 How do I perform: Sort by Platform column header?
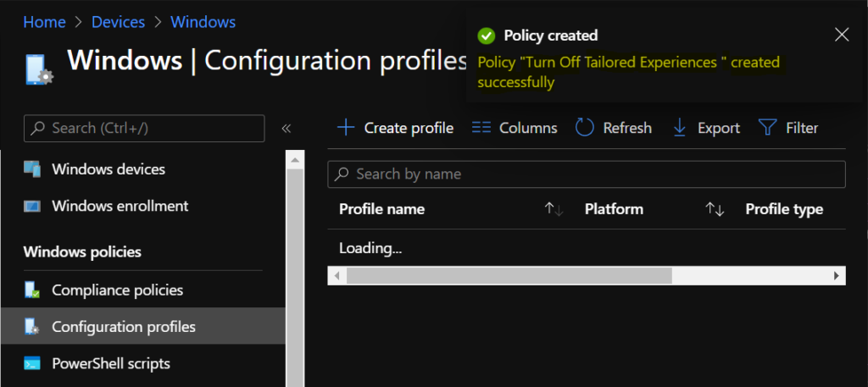614,209
